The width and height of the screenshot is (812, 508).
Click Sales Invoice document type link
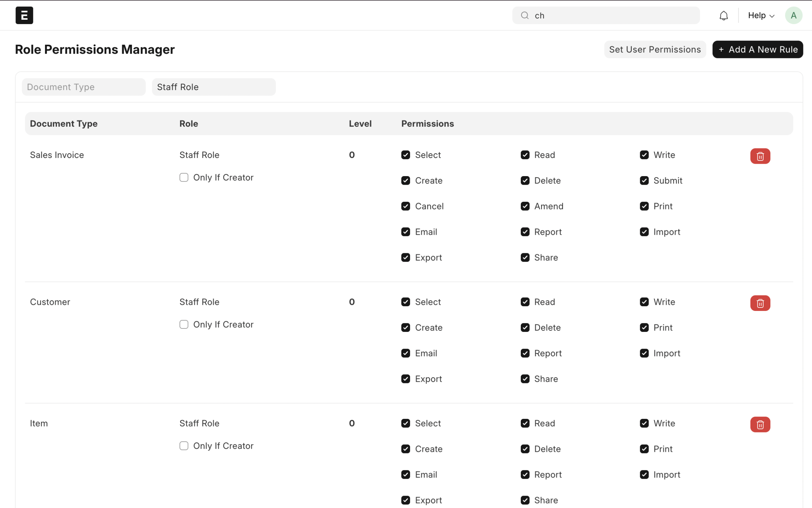57,155
